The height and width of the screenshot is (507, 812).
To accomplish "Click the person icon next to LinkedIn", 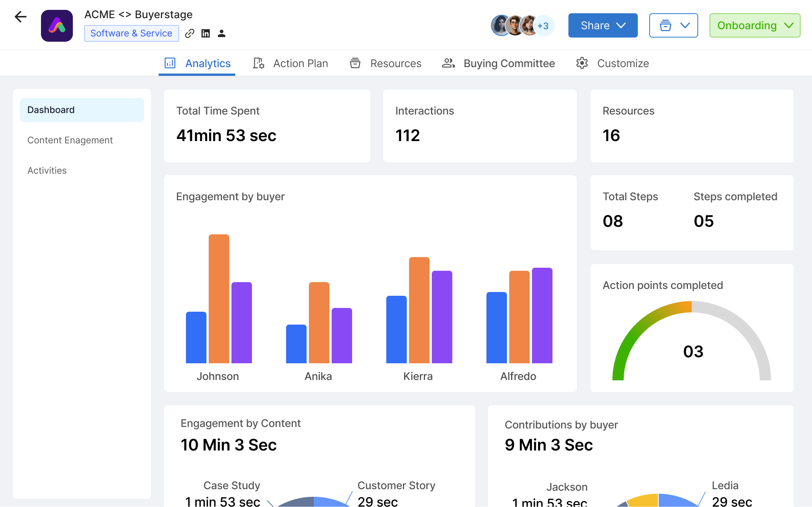I will pyautogui.click(x=222, y=33).
